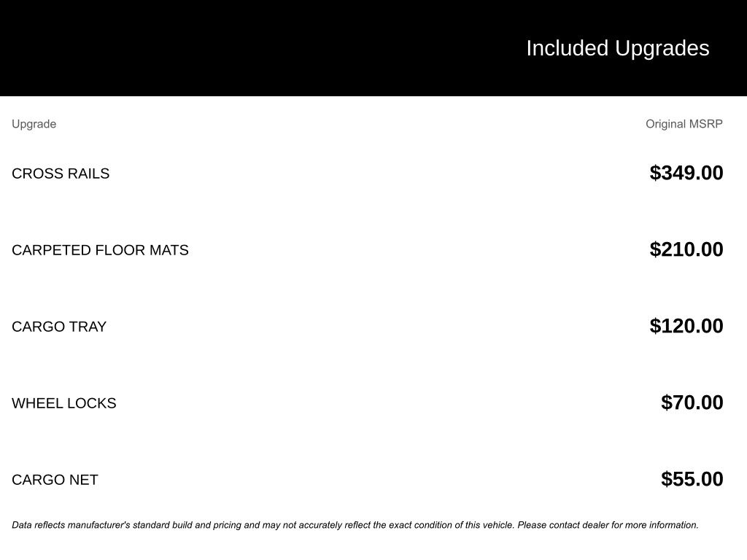Screen dimensions: 747x560
Task: Choose the CARGO TRAY row label
Action: (59, 327)
